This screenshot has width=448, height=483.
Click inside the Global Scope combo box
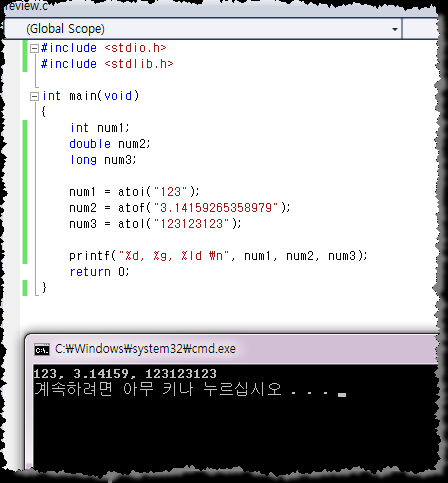(203, 29)
